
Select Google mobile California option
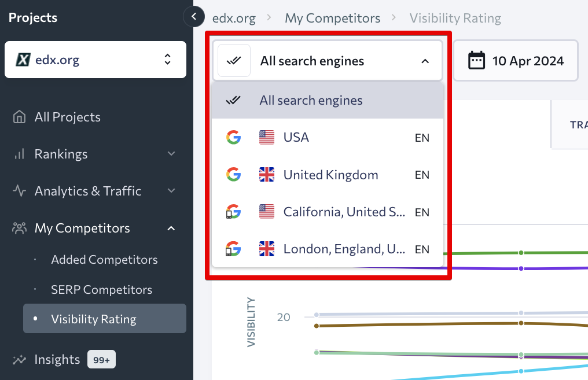tap(328, 212)
